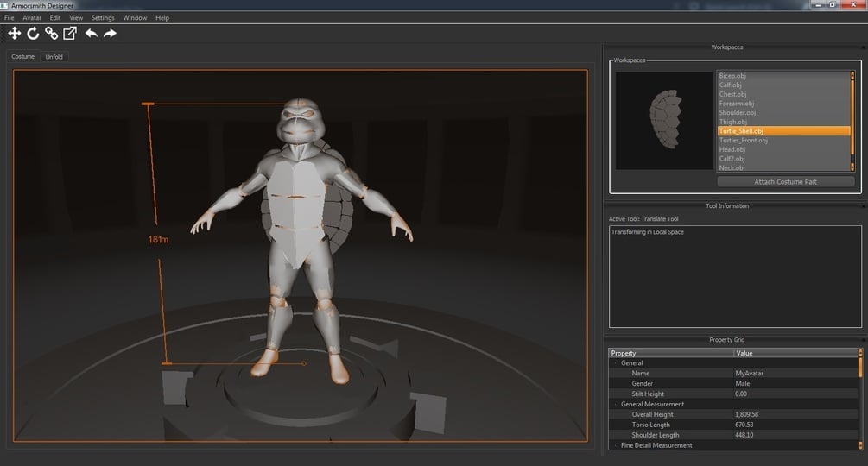Image resolution: width=868 pixels, height=466 pixels.
Task: Select Bicep.obj in the workspace list
Action: 783,76
